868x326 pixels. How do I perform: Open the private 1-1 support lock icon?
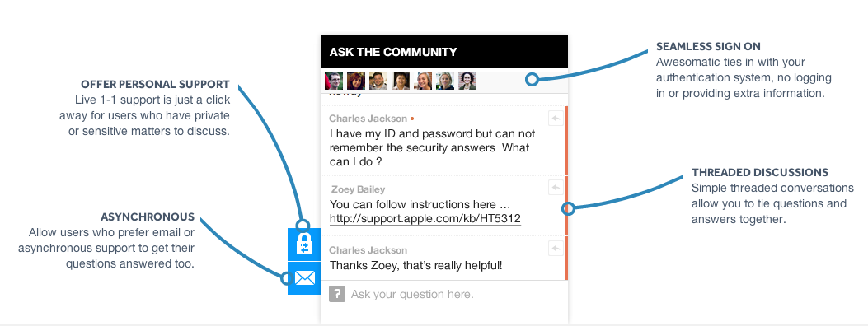click(304, 244)
